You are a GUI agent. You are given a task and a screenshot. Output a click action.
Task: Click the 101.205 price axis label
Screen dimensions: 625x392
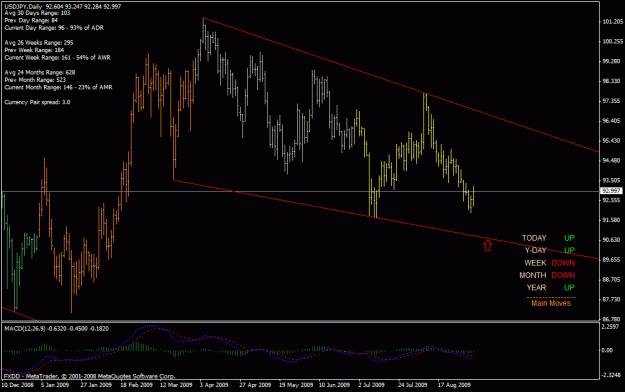click(x=613, y=22)
